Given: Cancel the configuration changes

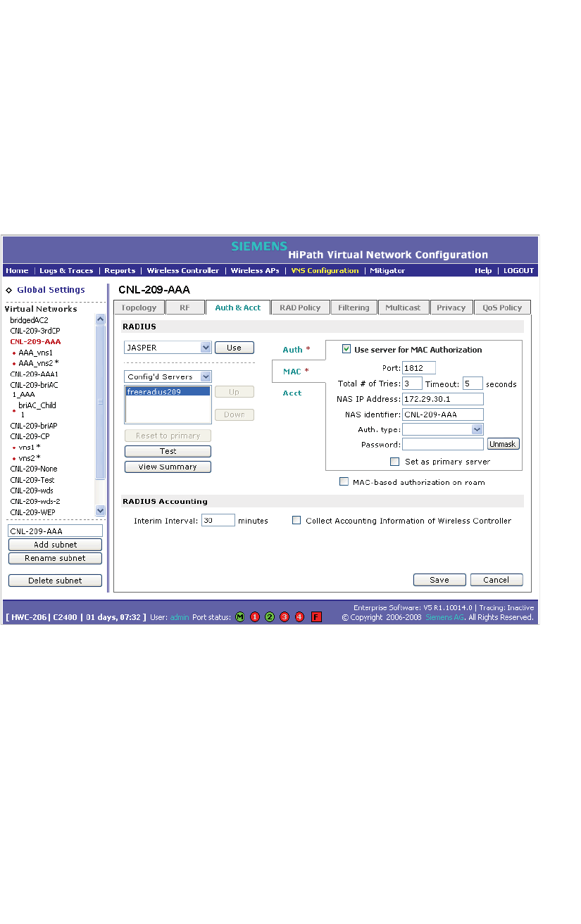Looking at the screenshot, I should [x=496, y=580].
